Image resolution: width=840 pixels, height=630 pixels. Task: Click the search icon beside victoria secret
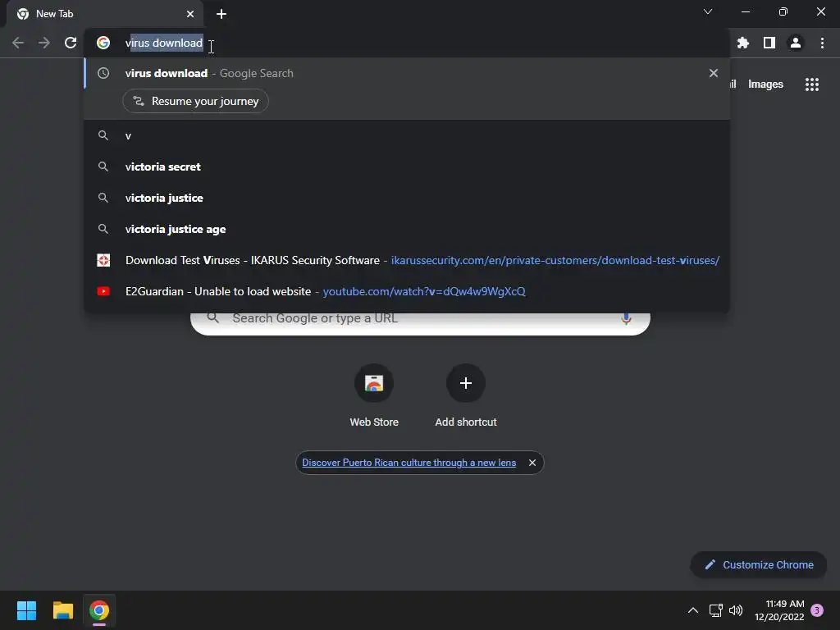click(x=103, y=167)
